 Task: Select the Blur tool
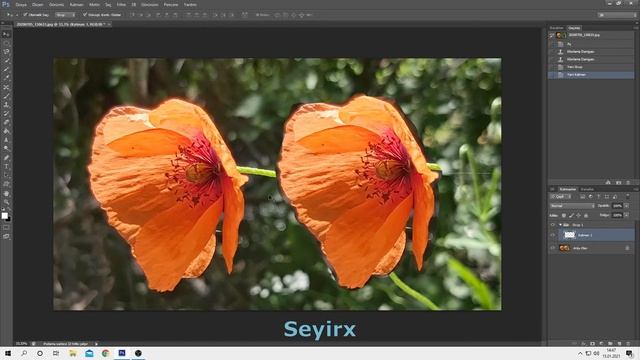[6, 140]
